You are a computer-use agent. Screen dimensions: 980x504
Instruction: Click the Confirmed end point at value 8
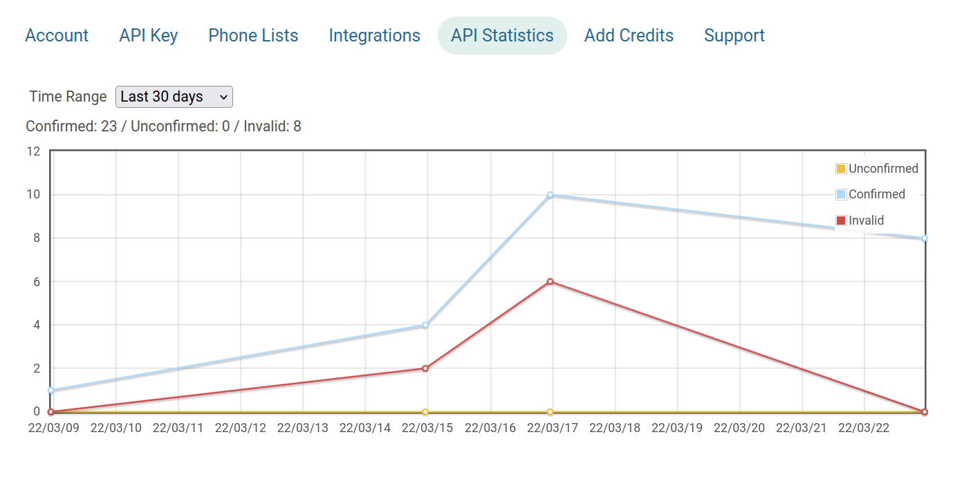click(x=925, y=239)
